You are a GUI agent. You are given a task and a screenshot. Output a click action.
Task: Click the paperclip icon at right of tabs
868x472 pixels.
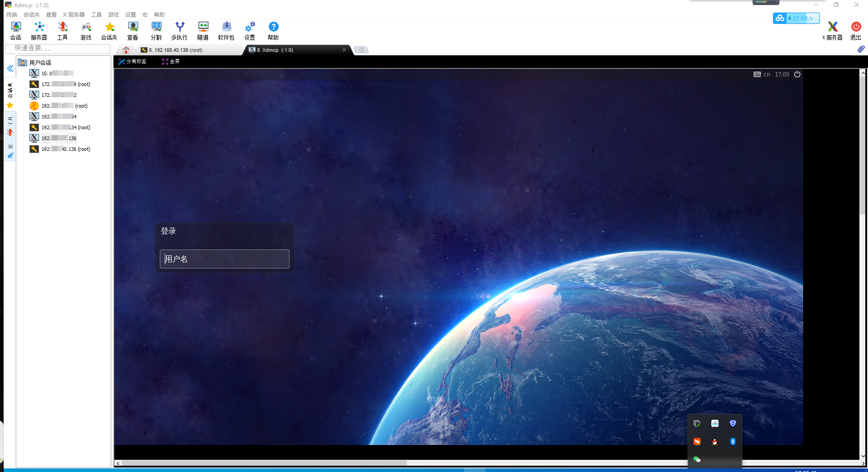[861, 49]
